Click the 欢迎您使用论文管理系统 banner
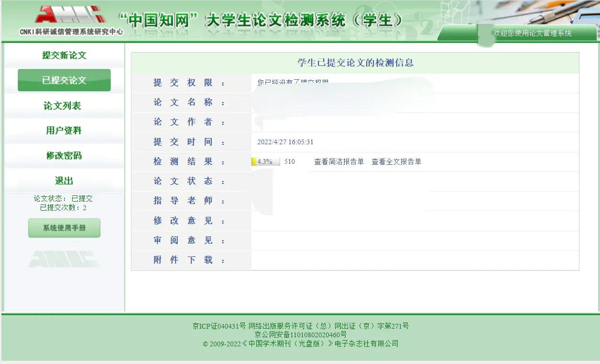This screenshot has width=600, height=364. click(532, 34)
